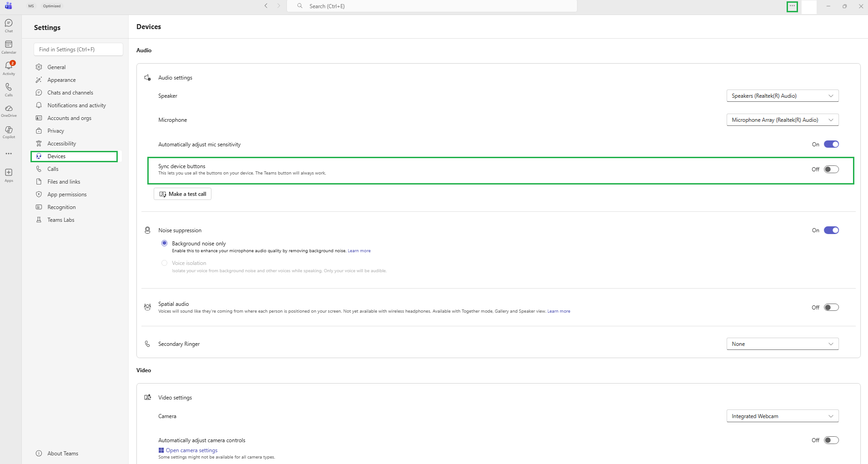This screenshot has height=464, width=868.
Task: Open Teams Labs settings
Action: pos(76,220)
